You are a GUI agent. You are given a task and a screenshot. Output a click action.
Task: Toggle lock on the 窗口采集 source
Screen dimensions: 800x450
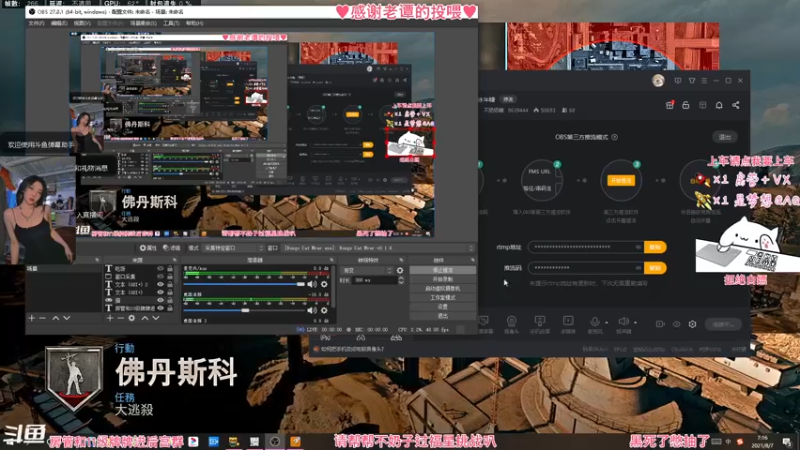click(170, 277)
